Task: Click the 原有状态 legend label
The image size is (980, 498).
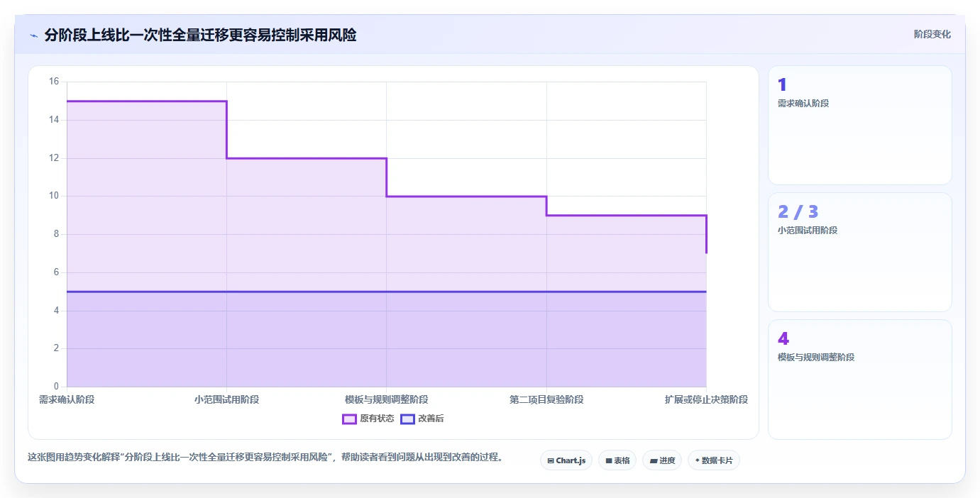Action: tap(377, 419)
